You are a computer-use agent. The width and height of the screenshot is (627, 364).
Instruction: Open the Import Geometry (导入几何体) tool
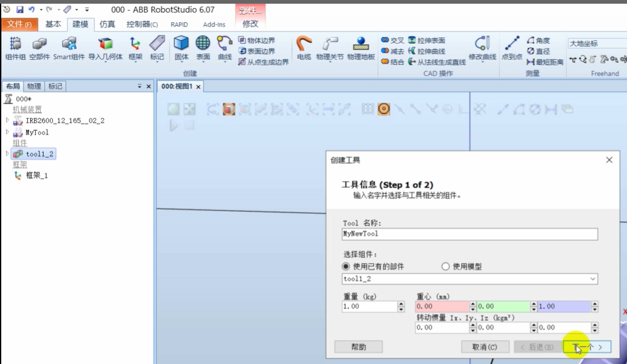point(105,48)
